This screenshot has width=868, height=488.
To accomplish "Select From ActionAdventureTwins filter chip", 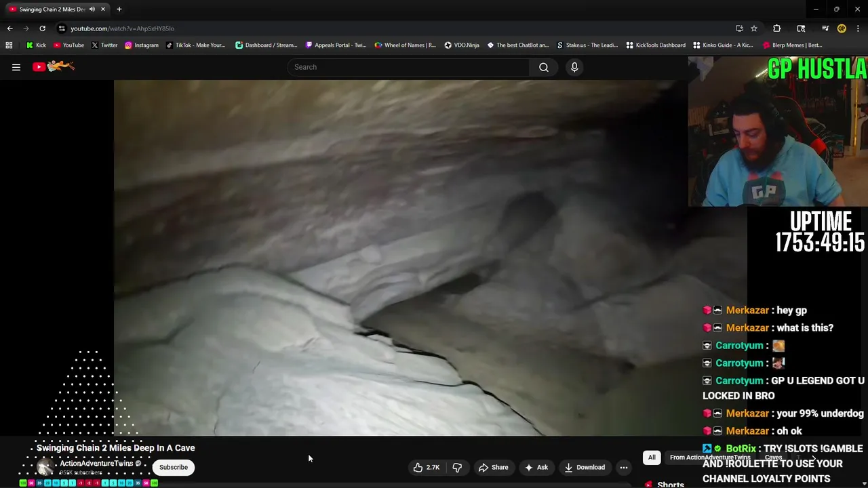I will [x=710, y=457].
